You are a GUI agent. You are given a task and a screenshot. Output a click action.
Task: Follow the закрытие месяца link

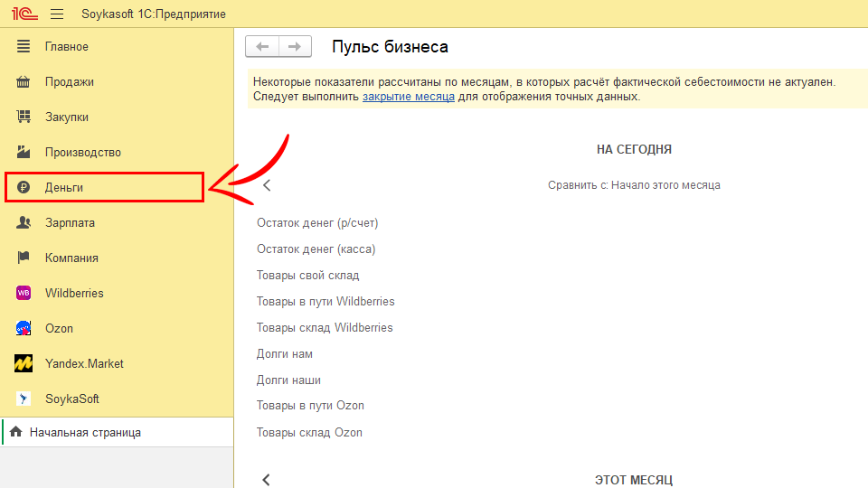pos(408,97)
